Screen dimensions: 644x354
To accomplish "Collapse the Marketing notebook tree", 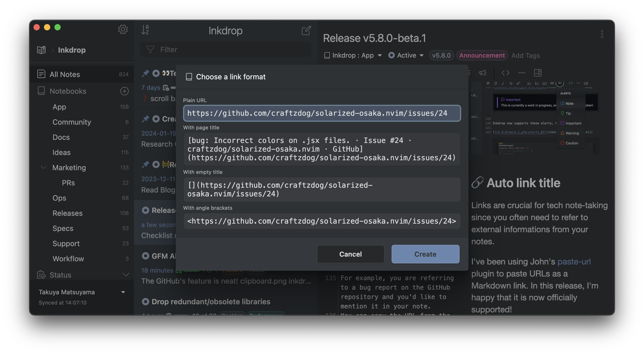I will 43,167.
